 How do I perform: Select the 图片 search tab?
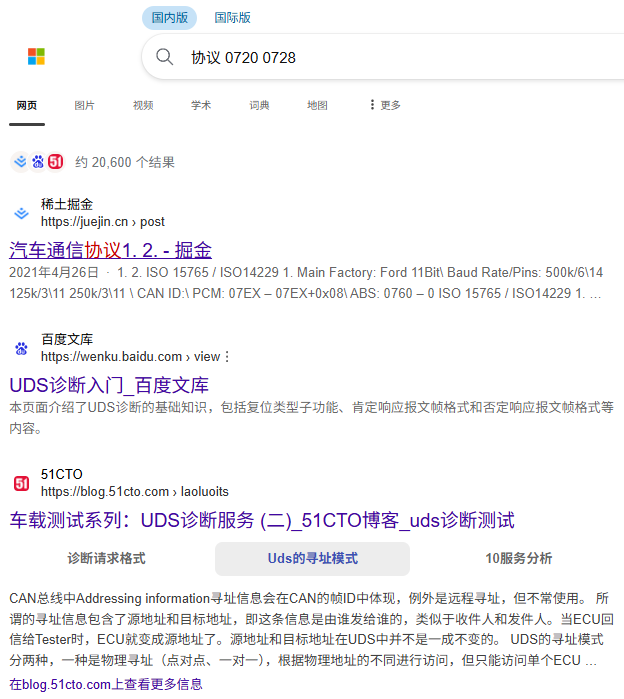84,105
